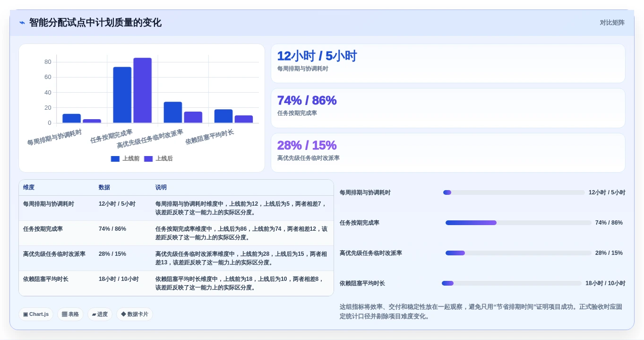Click progress label 任务按期完成率
This screenshot has width=644, height=340.
[x=360, y=223]
